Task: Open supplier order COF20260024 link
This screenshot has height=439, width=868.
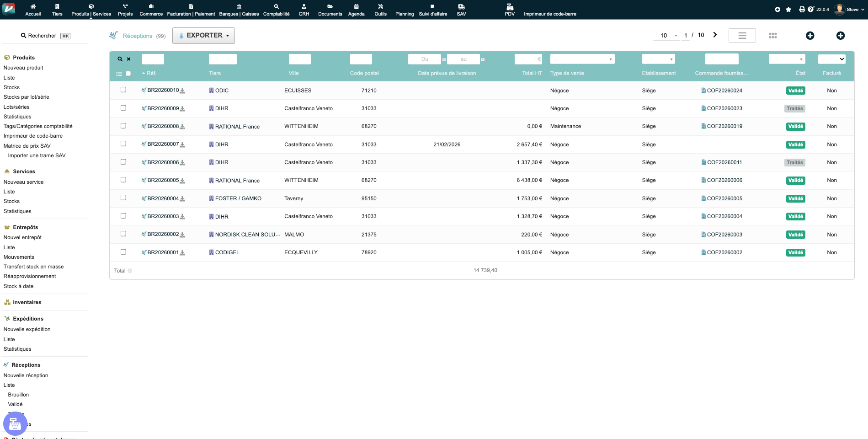Action: (x=724, y=91)
